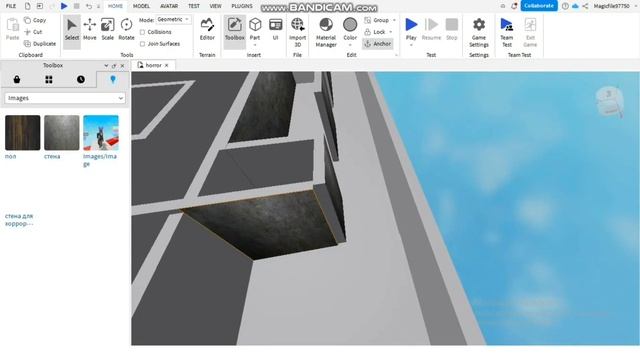Click the new file icon in title bar
Viewport: 640px width, 360px height.
27,6
